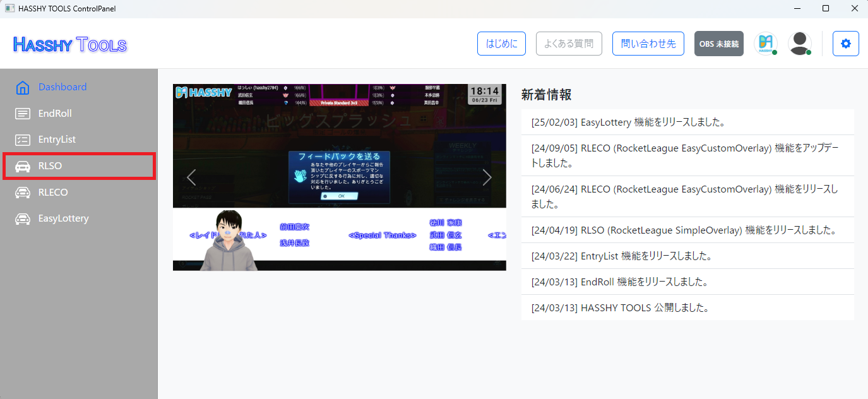The width and height of the screenshot is (868, 399).
Task: Minimize the ControlPanel window
Action: point(797,9)
